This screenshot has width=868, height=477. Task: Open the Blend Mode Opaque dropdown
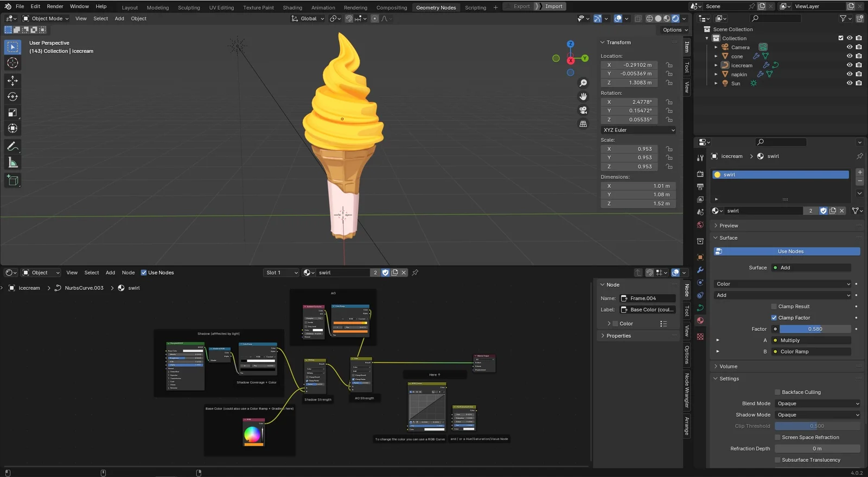click(818, 404)
